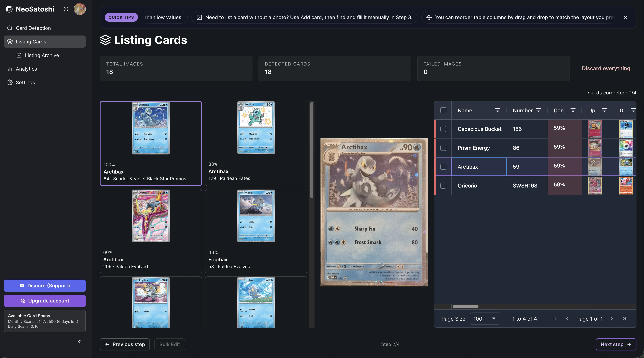Tick the Capacious Bucket row checkbox
644x358 pixels.
(443, 129)
